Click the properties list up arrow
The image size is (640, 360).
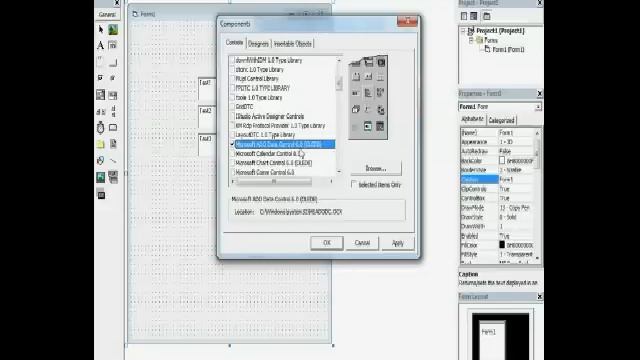click(538, 133)
